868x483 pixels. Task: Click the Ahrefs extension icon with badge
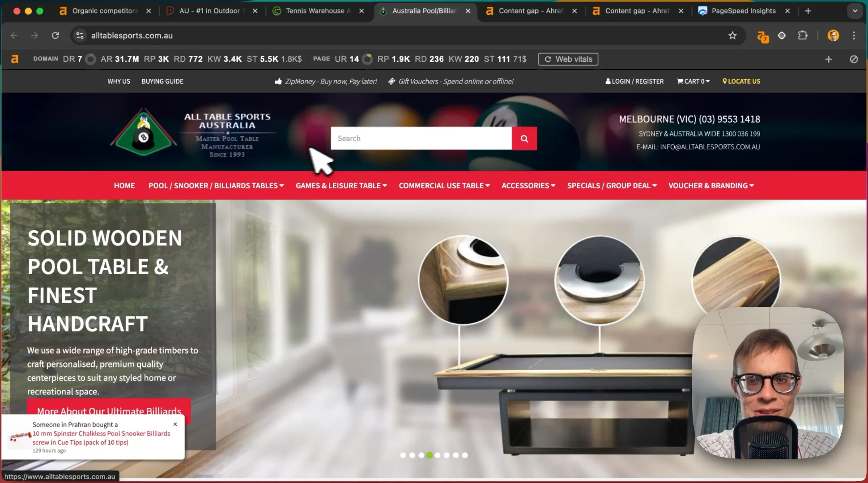(763, 36)
